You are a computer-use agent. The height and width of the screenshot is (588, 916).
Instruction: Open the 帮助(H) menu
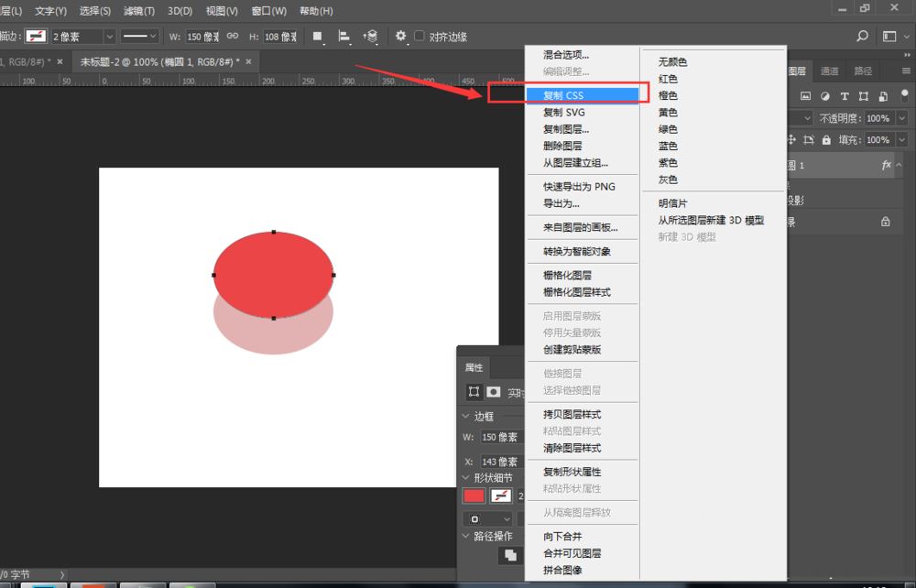(316, 11)
